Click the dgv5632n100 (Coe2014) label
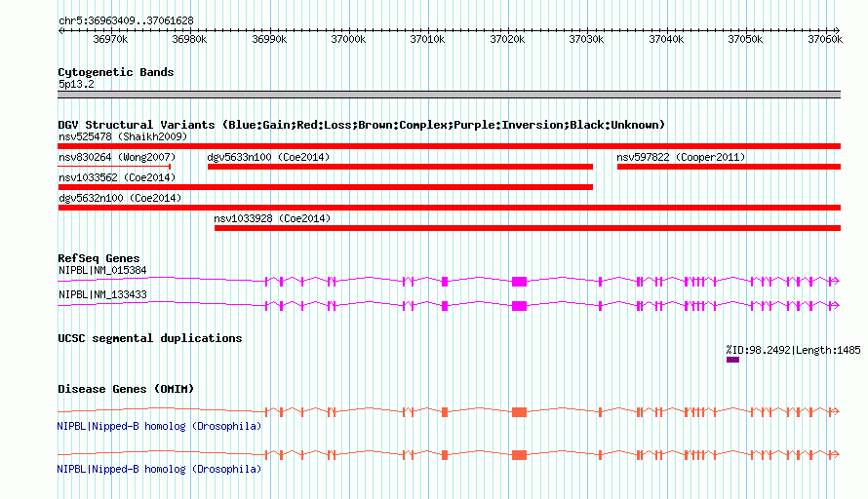868x499 pixels. (x=120, y=198)
